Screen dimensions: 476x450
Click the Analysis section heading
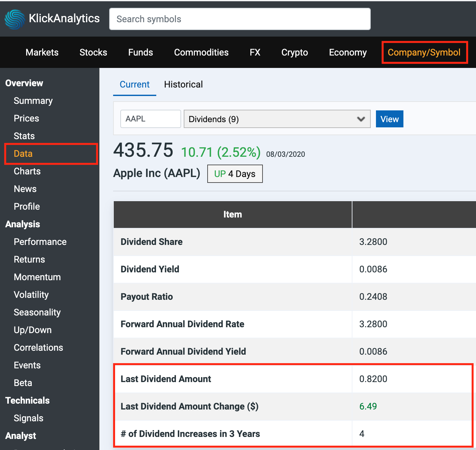coord(23,224)
